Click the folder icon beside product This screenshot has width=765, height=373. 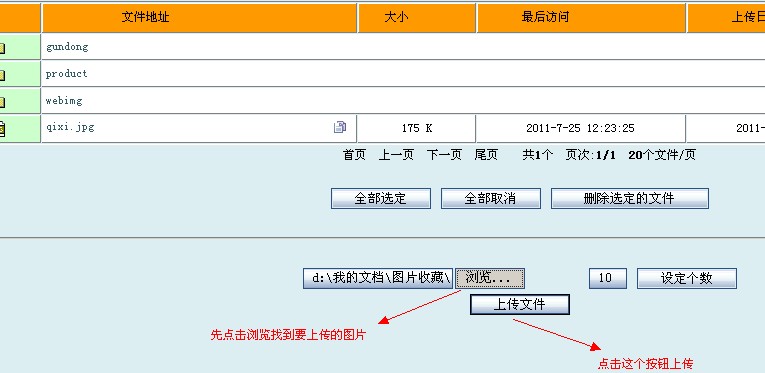point(2,75)
